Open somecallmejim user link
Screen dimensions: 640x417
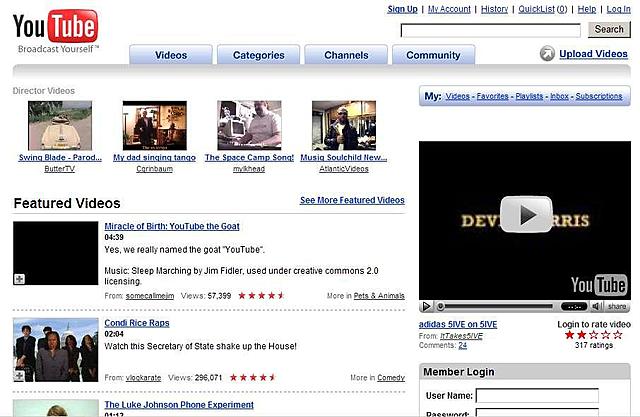pyautogui.click(x=150, y=296)
